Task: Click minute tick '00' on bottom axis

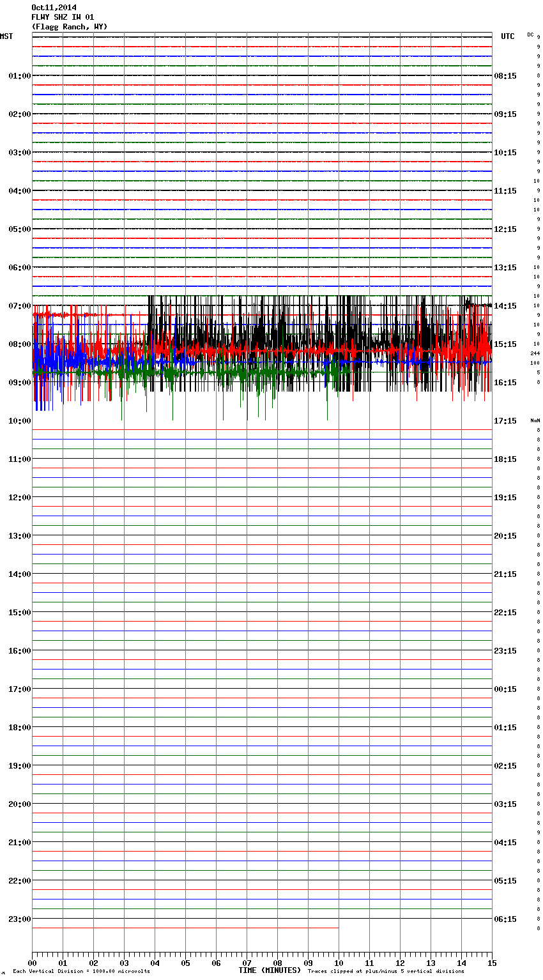Action: point(32,963)
